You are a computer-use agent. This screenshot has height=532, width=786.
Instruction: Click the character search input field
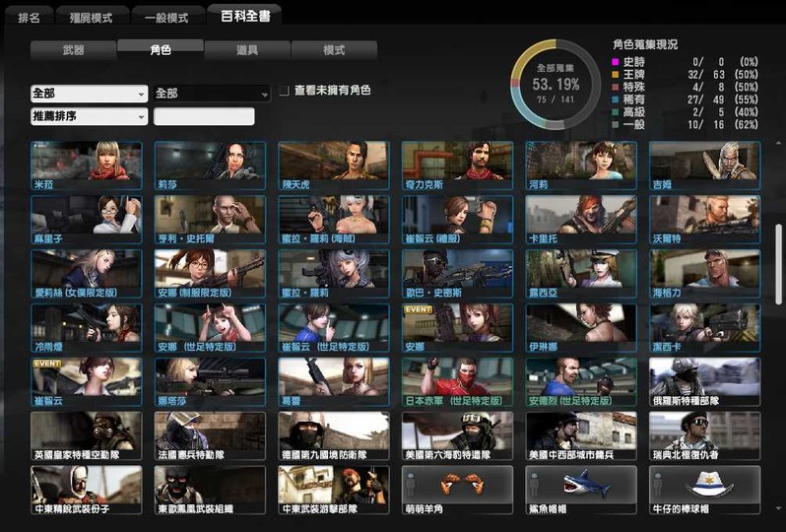[x=204, y=117]
